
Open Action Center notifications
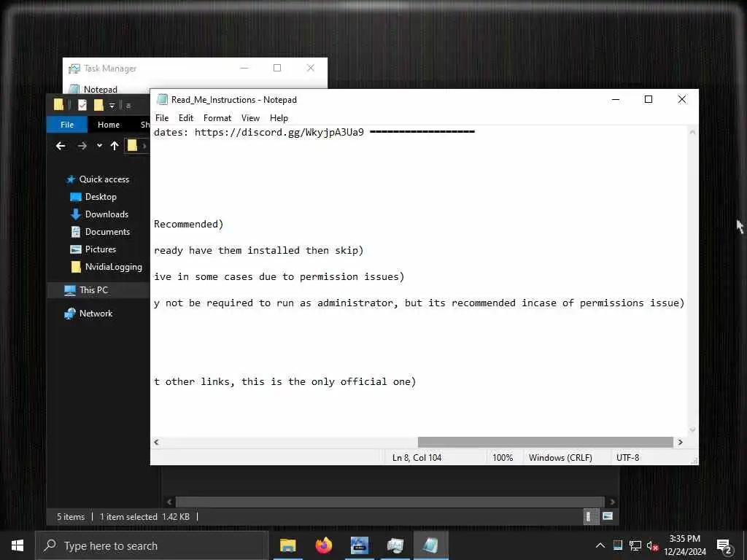724,546
